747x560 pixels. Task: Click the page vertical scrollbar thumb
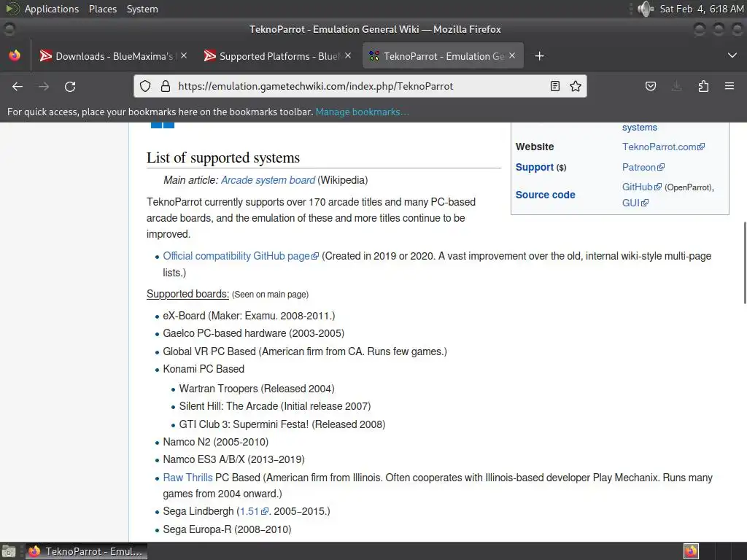[x=744, y=262]
